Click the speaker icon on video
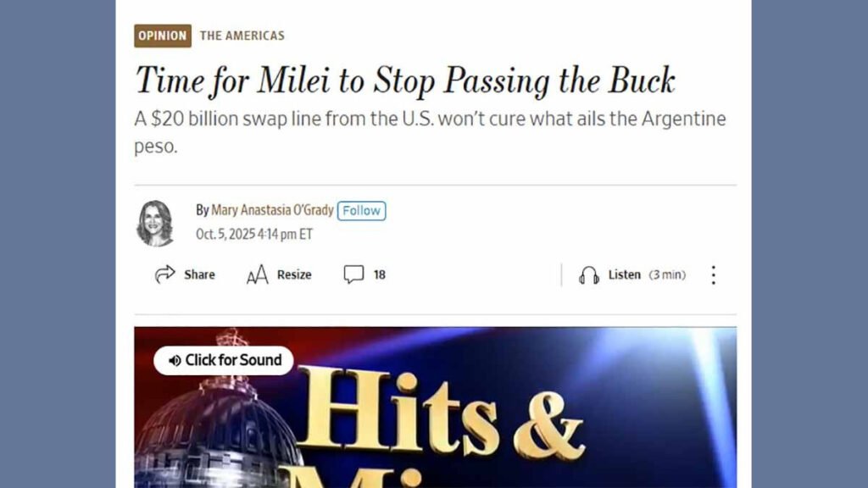Screen dimensions: 868x488 175,361
